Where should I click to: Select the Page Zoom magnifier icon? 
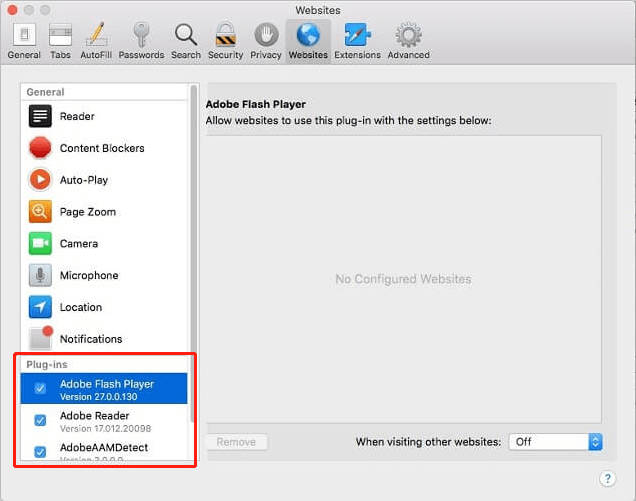tap(40, 211)
